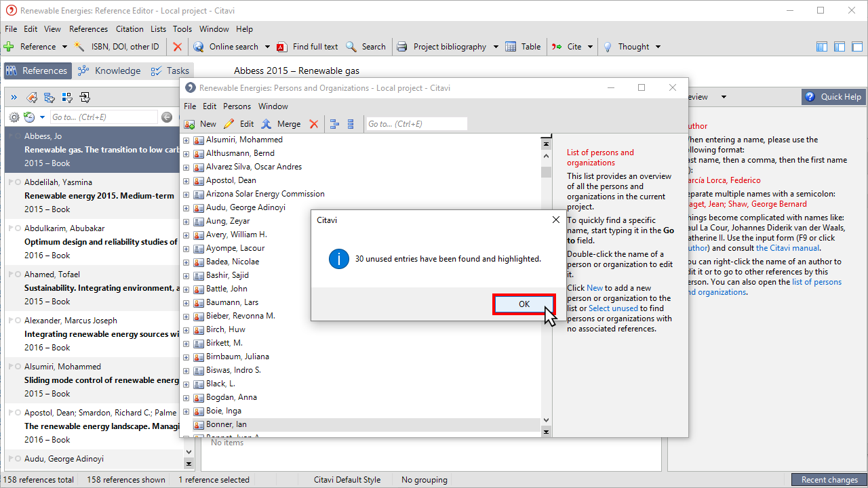The width and height of the screenshot is (868, 488).
Task: Open the Citavi manual link
Action: 787,248
